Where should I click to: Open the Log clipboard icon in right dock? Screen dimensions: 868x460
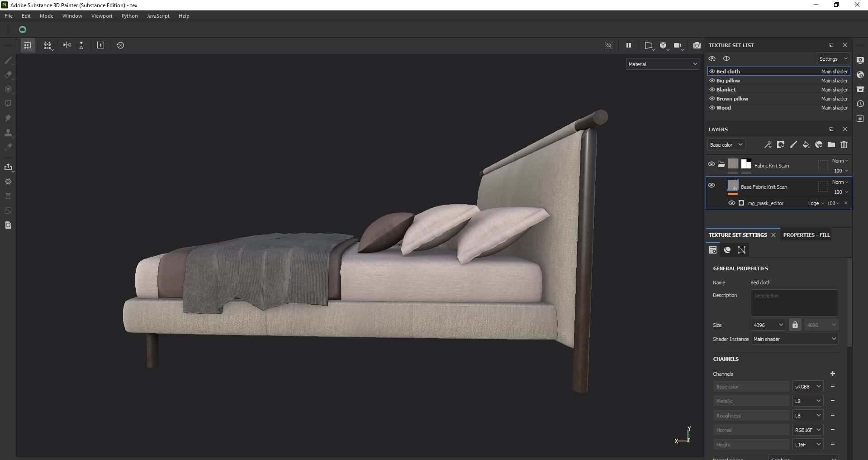(x=860, y=118)
